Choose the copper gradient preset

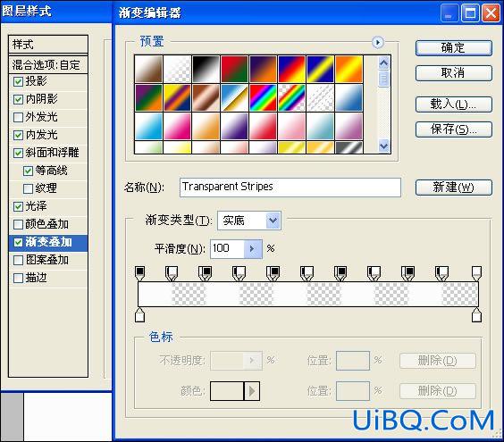click(x=206, y=97)
